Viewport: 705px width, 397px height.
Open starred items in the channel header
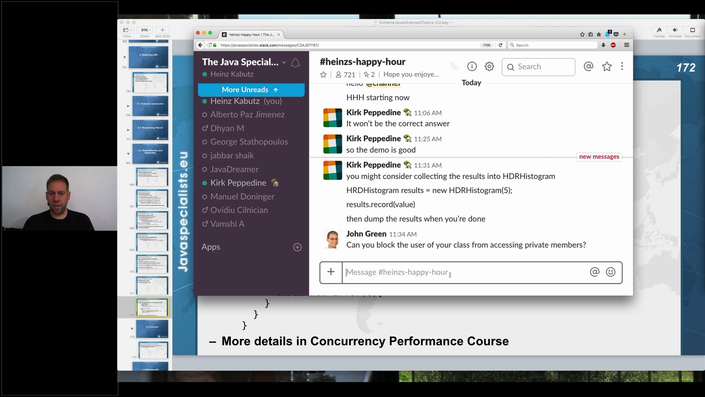(x=607, y=67)
